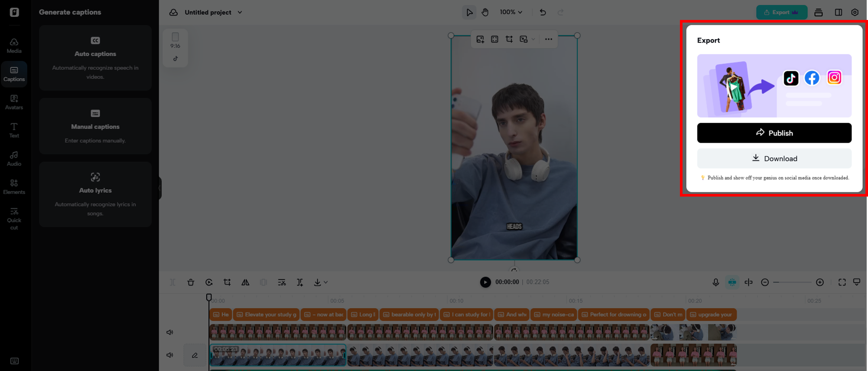Select the 'Elevate your study g' caption clip

click(266, 315)
